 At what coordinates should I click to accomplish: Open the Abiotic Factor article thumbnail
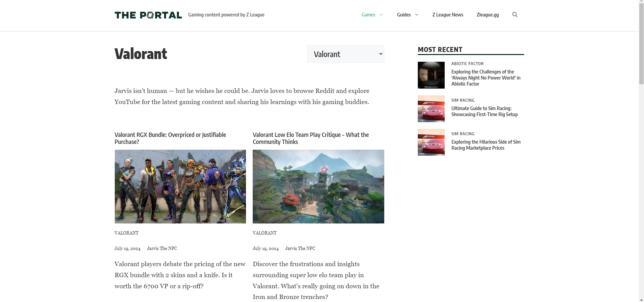[431, 75]
